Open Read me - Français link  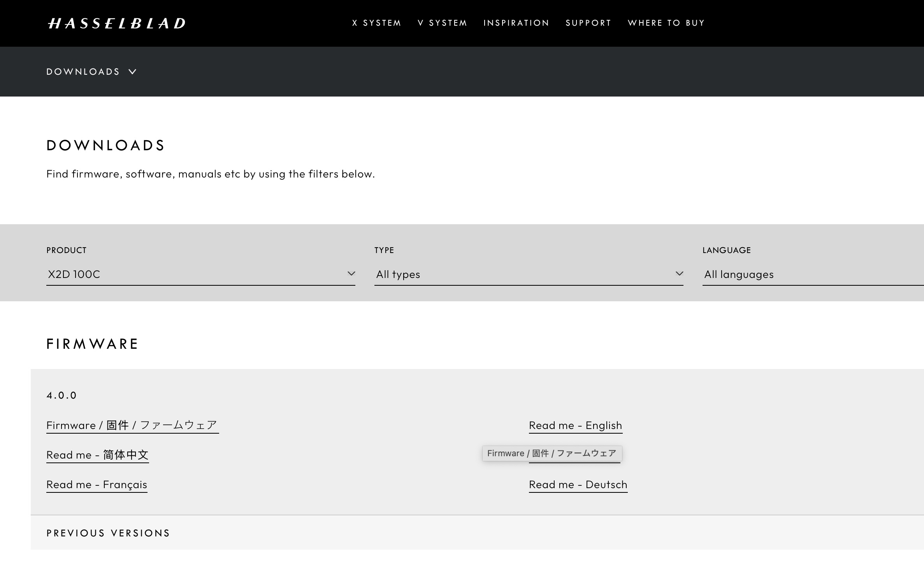click(97, 484)
